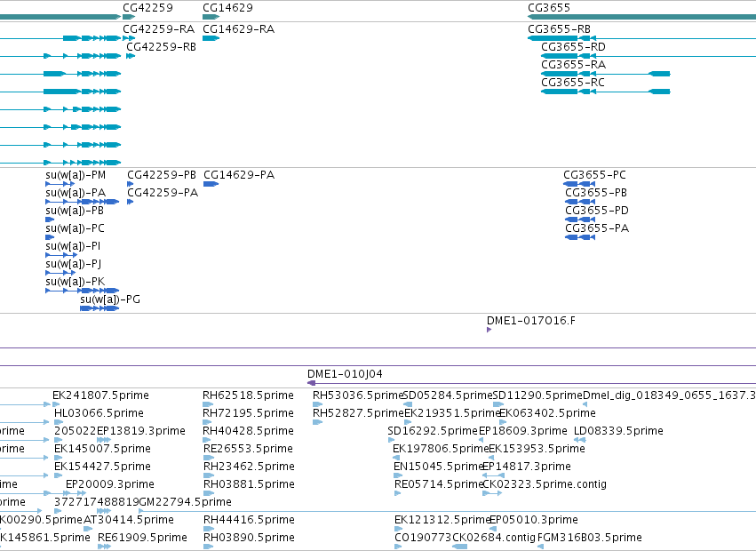Screen dimensions: 756x551
Task: Select transcript CG3655-RC
Action: (573, 83)
